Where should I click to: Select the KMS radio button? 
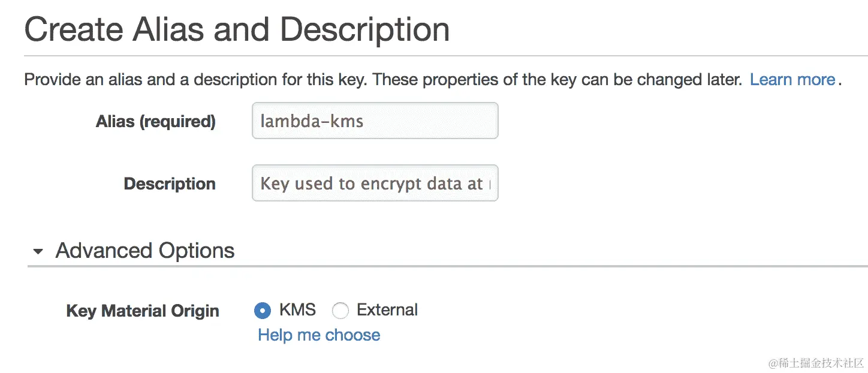tap(262, 311)
